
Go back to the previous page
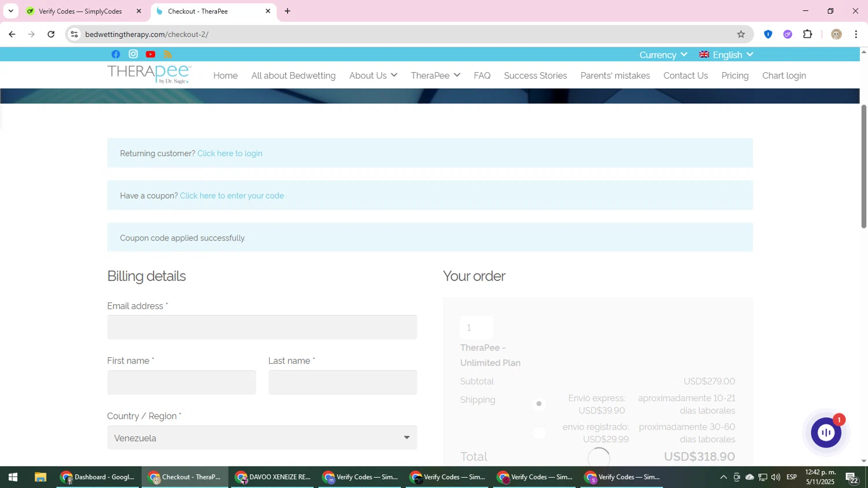tap(12, 34)
